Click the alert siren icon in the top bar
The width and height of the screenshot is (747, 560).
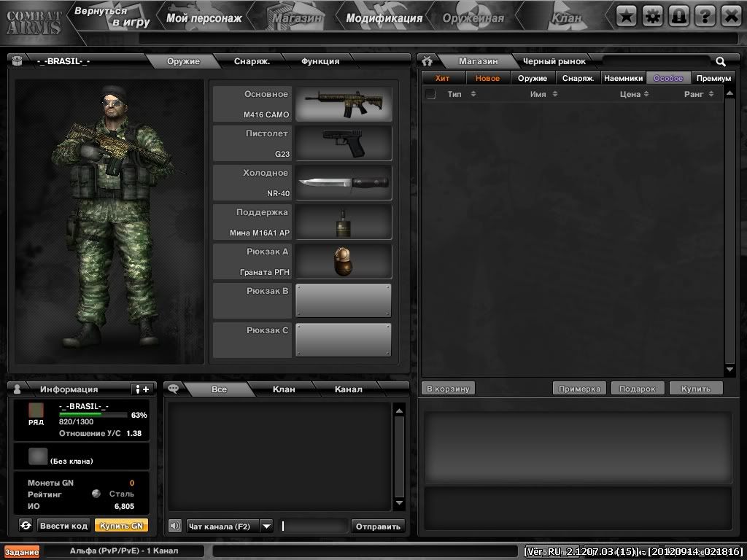[x=678, y=14]
